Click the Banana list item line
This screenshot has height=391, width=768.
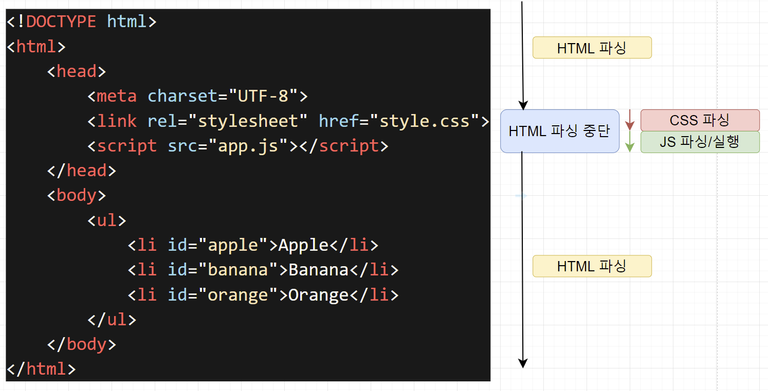263,270
